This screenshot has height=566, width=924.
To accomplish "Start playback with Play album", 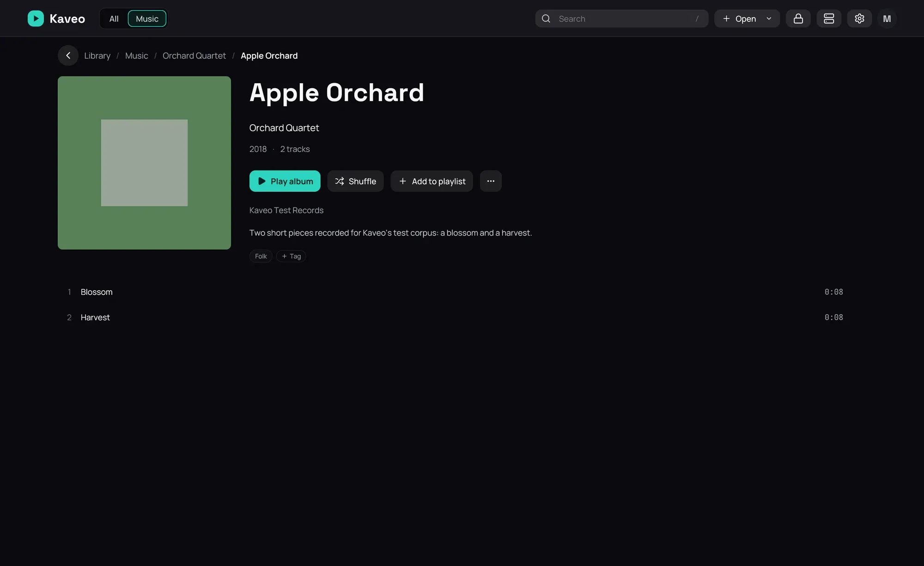I will (x=285, y=181).
